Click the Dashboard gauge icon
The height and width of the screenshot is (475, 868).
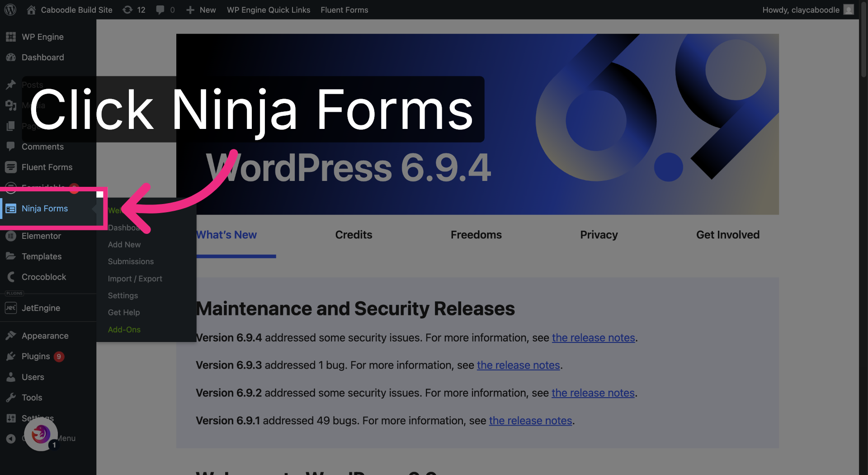[x=11, y=57]
